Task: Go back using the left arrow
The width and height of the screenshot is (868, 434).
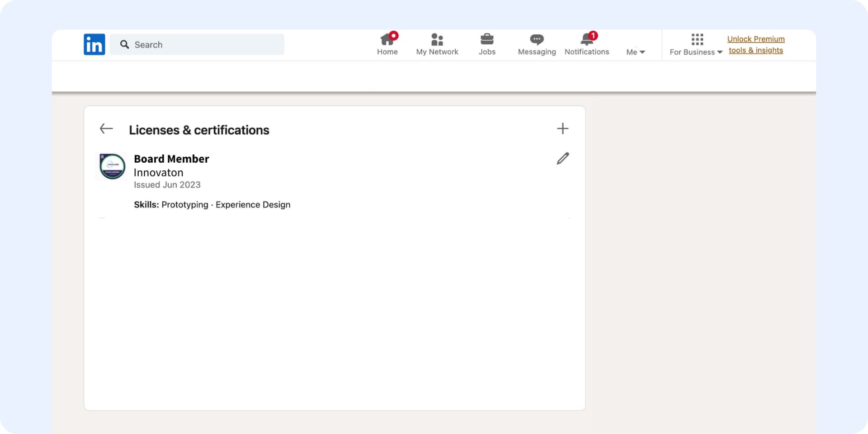Action: pos(106,129)
